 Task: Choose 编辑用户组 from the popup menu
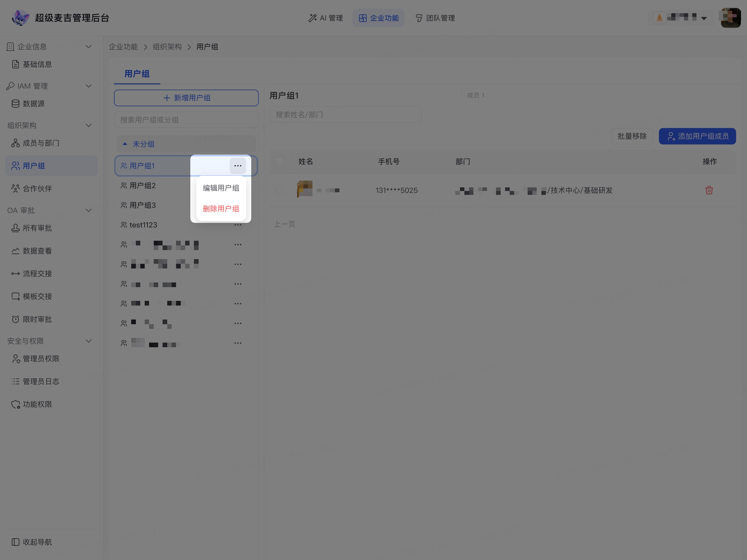coord(221,188)
